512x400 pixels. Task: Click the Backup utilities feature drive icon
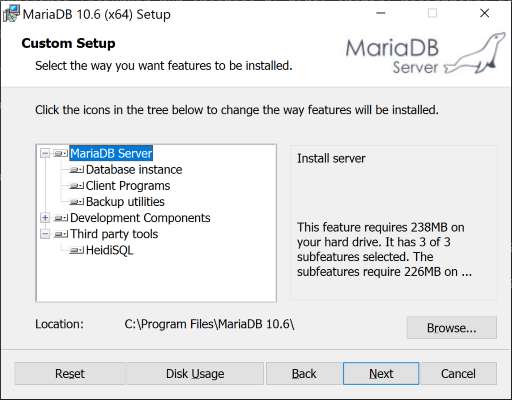76,202
